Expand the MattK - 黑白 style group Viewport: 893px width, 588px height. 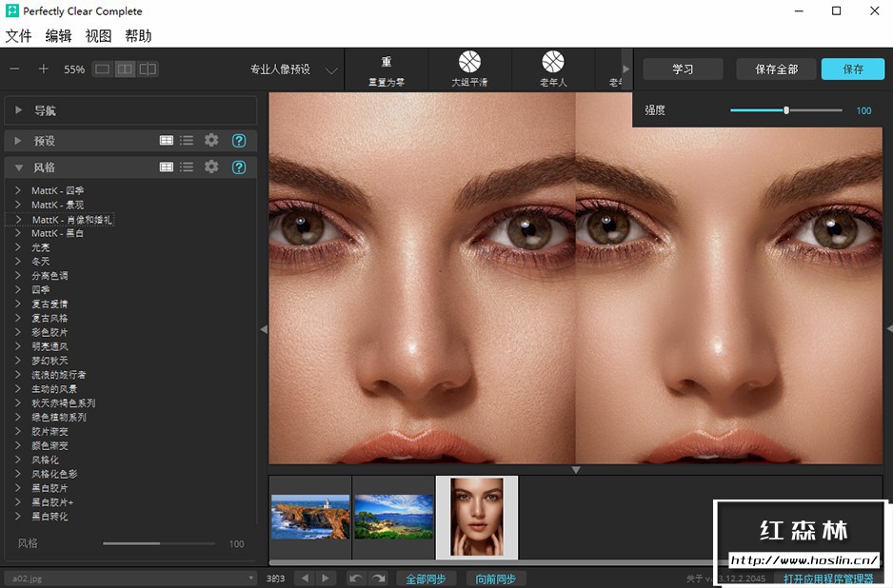[x=18, y=233]
